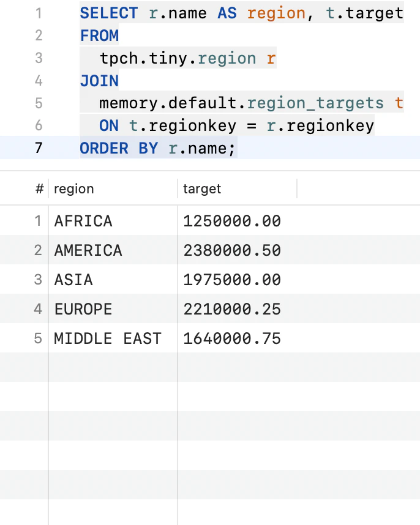Select the MIDDLE EAST cell
Screen dimensions: 420x525
[x=113, y=338]
